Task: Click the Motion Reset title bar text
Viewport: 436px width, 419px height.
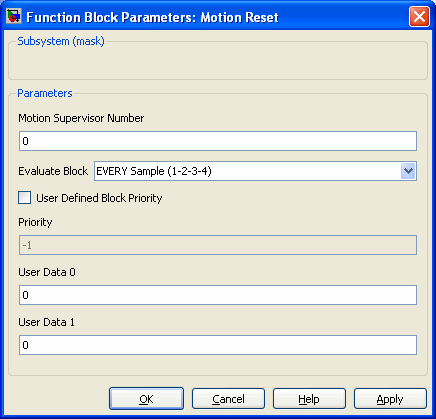Action: tap(239, 17)
